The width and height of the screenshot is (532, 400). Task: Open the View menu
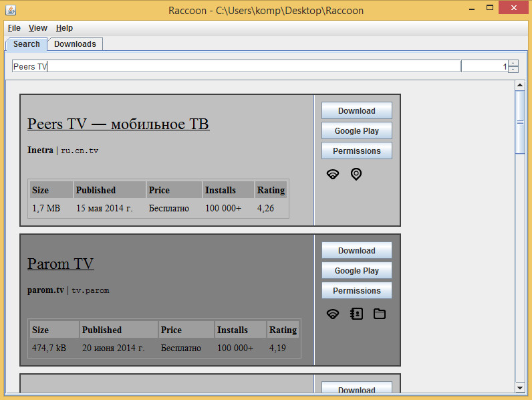point(37,28)
